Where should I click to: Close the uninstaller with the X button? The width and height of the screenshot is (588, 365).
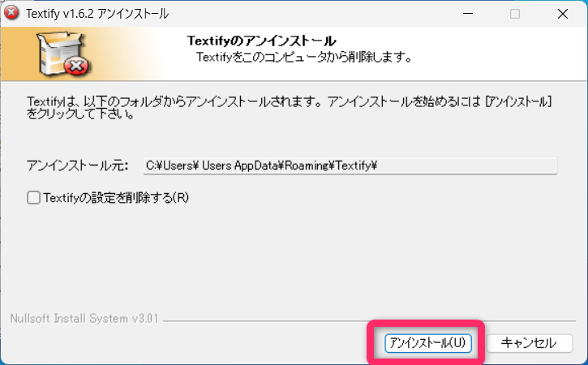coord(562,14)
